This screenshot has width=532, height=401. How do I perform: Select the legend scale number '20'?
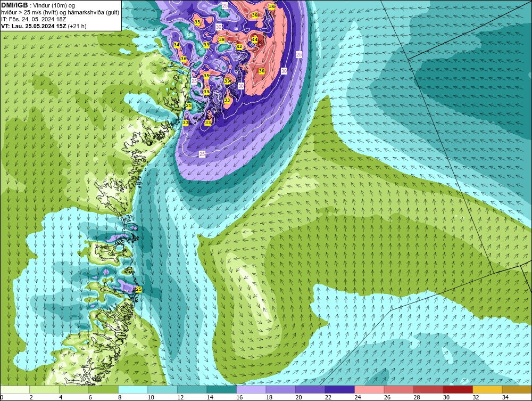(298, 397)
